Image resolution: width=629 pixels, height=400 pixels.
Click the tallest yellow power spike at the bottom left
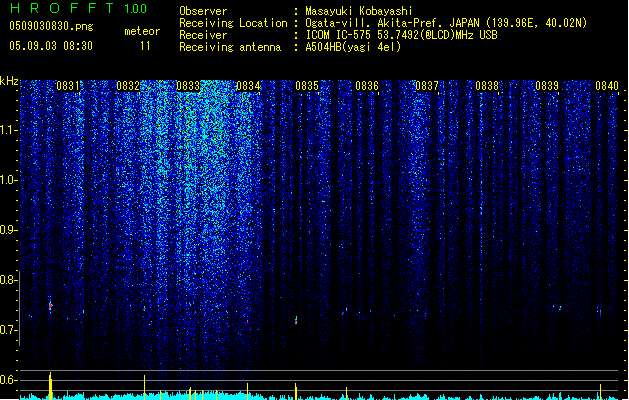click(51, 386)
